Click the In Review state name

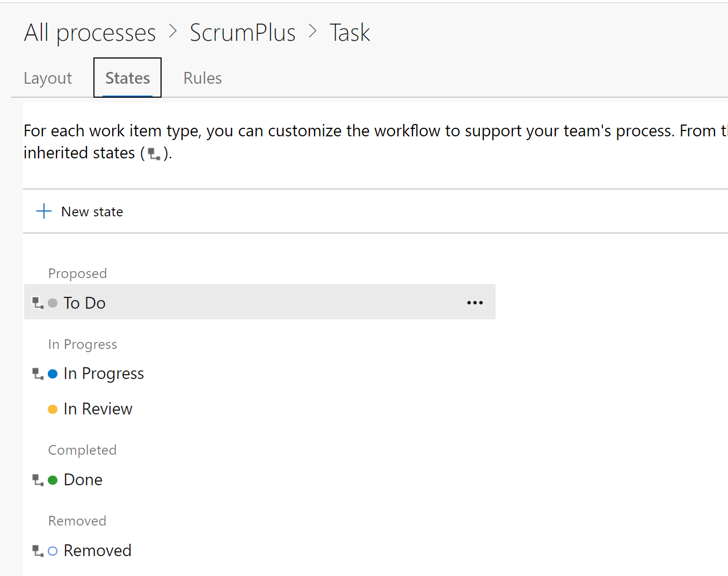98,409
